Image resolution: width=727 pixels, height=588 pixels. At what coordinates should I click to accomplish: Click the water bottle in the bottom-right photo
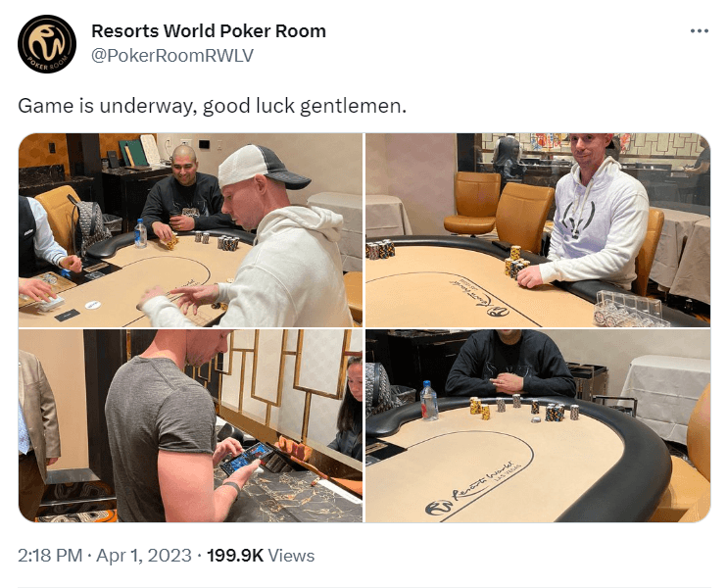(x=429, y=401)
